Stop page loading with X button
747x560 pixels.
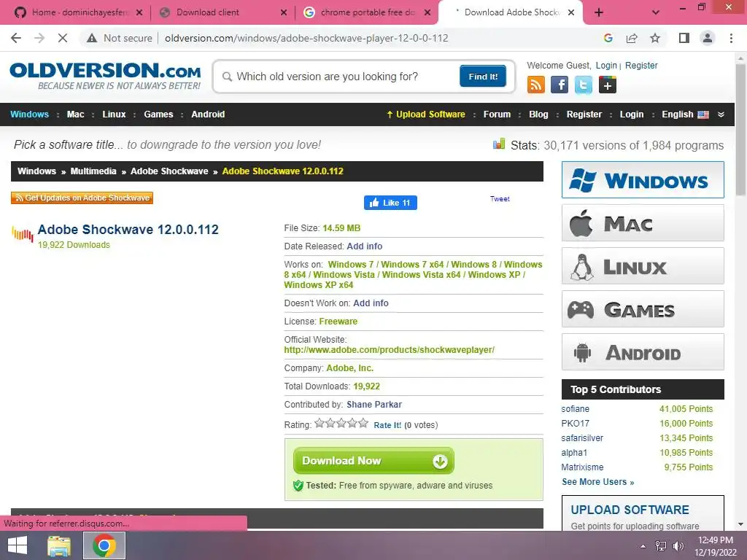(63, 38)
